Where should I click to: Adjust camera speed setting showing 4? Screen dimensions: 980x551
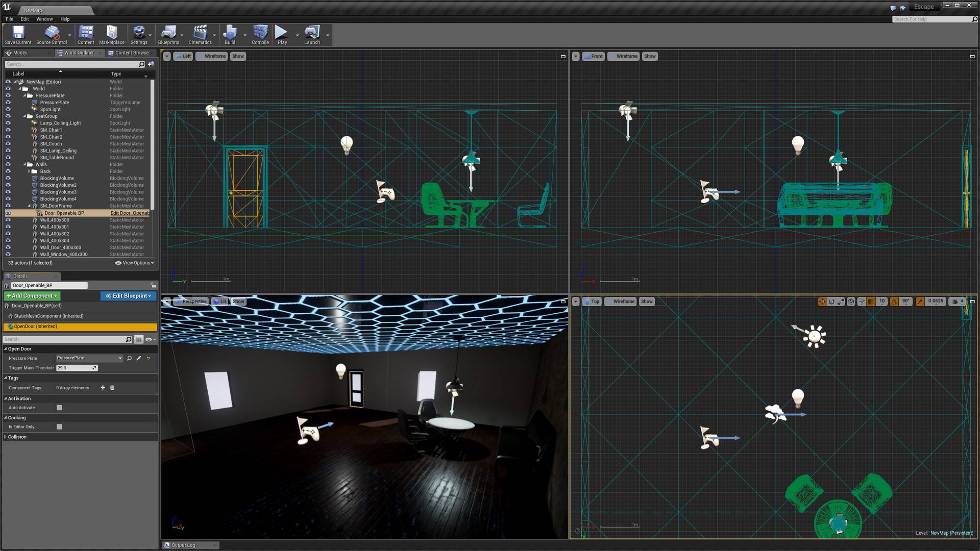(958, 302)
